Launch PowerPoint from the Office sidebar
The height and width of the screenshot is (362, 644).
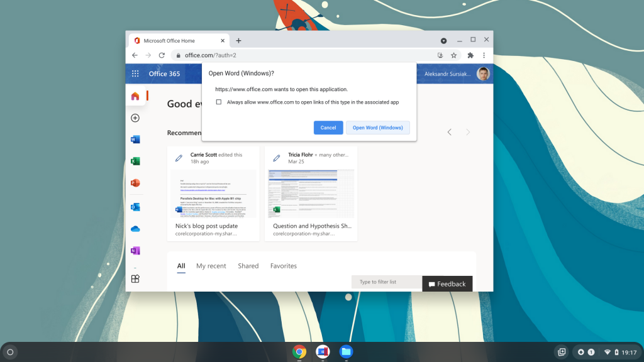point(135,183)
